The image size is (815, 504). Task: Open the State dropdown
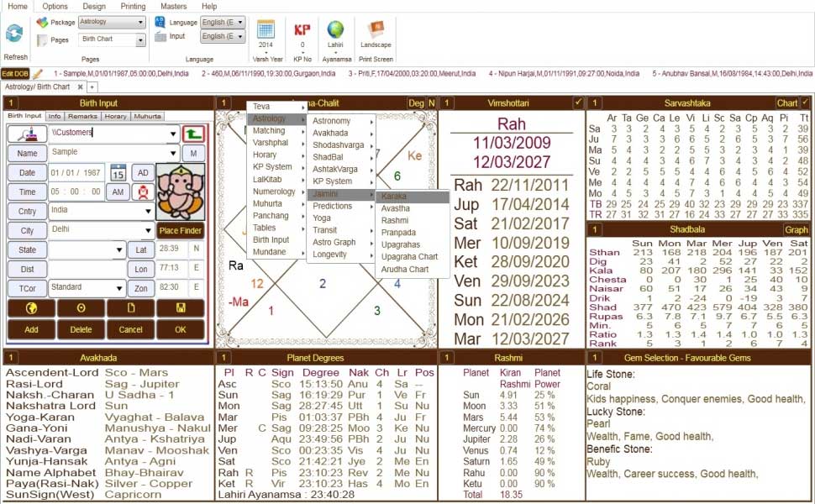click(119, 250)
